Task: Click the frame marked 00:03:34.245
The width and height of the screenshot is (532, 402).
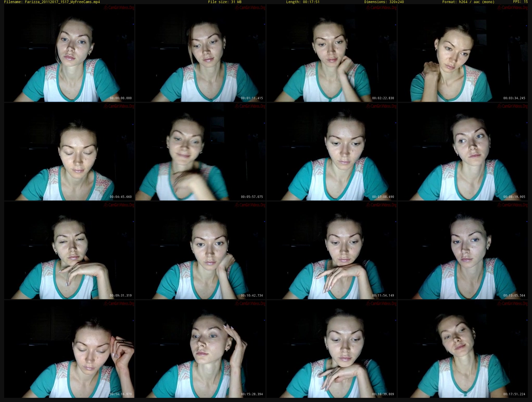Action: pyautogui.click(x=463, y=53)
